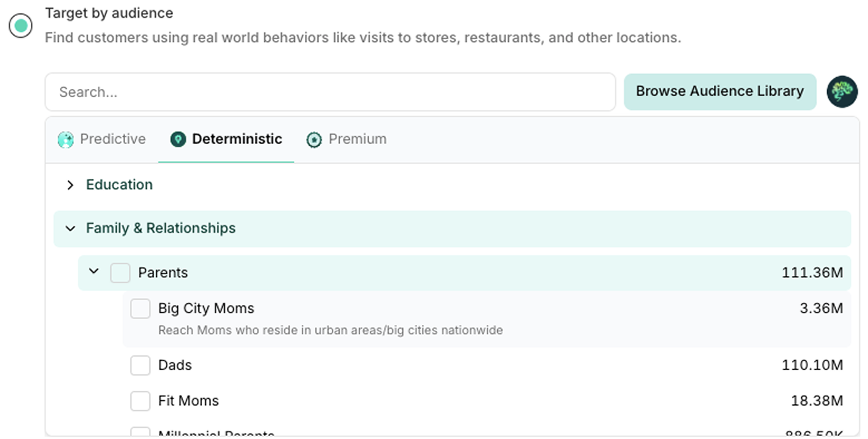Click the Predictive globe icon

tap(66, 139)
